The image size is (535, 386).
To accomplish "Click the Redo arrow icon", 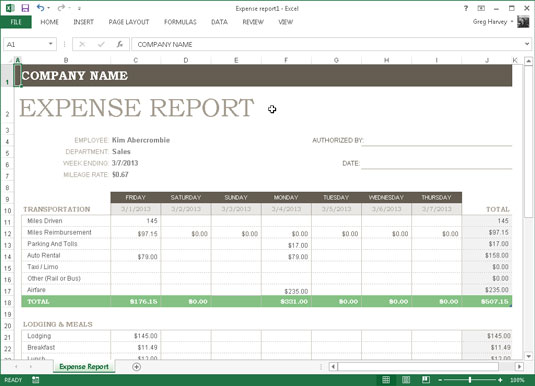I will (61, 8).
